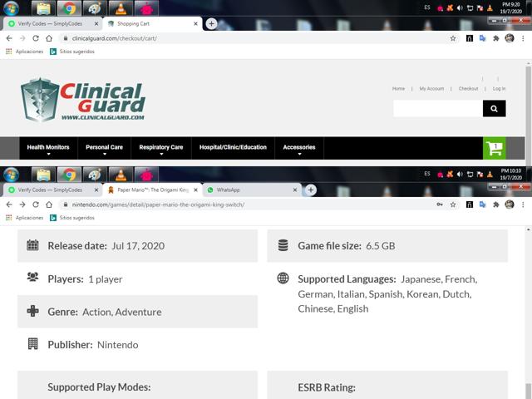Go forward in the Nintendo browser window
This screenshot has height=399, width=532.
pos(22,204)
